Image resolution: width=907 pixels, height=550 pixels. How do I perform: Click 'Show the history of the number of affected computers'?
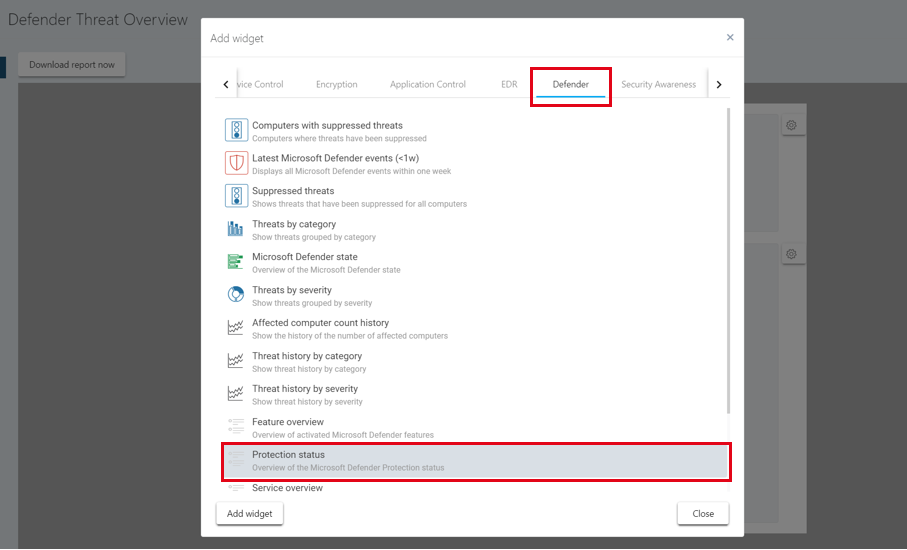pos(350,336)
